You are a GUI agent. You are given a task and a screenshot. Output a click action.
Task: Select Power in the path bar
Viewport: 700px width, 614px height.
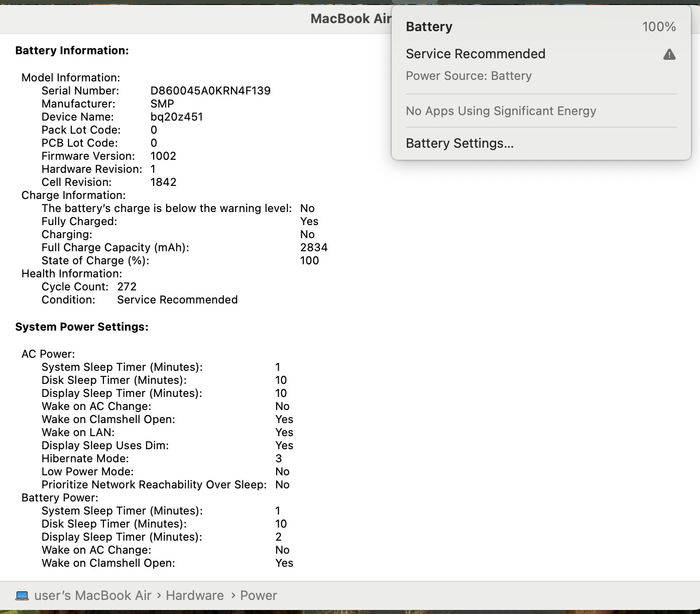coord(259,596)
